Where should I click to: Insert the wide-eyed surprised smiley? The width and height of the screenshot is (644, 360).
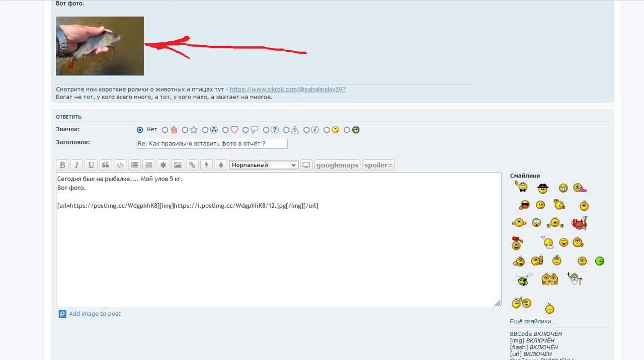(x=536, y=223)
